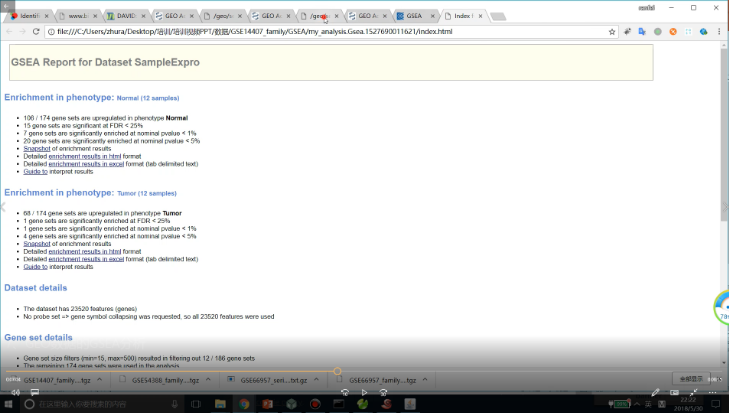Click the Google Translate extension icon
The height and width of the screenshot is (413, 729).
pyautogui.click(x=642, y=32)
